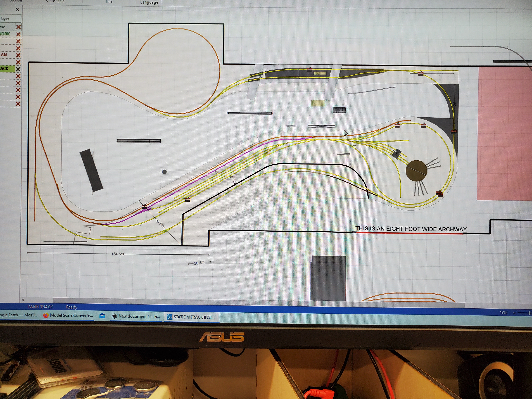Click the zoom out minus in the status bar
The image size is (532, 399).
pyautogui.click(x=514, y=313)
